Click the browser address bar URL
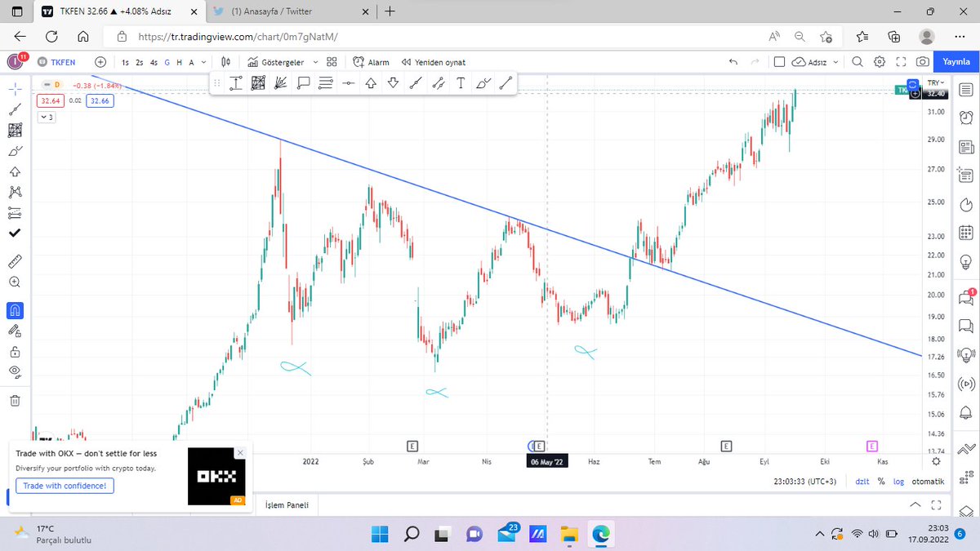The width and height of the screenshot is (980, 551). pos(237,36)
